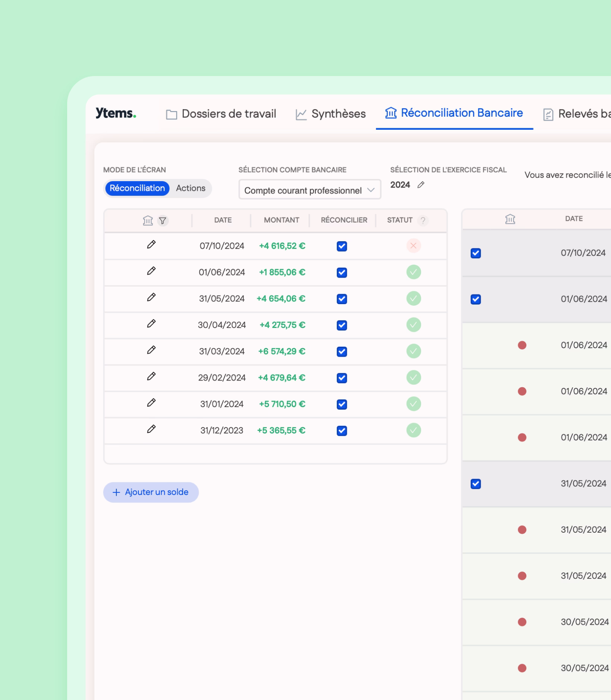This screenshot has width=611, height=700.
Task: Click the filter funnel icon in table header
Action: [x=163, y=221]
